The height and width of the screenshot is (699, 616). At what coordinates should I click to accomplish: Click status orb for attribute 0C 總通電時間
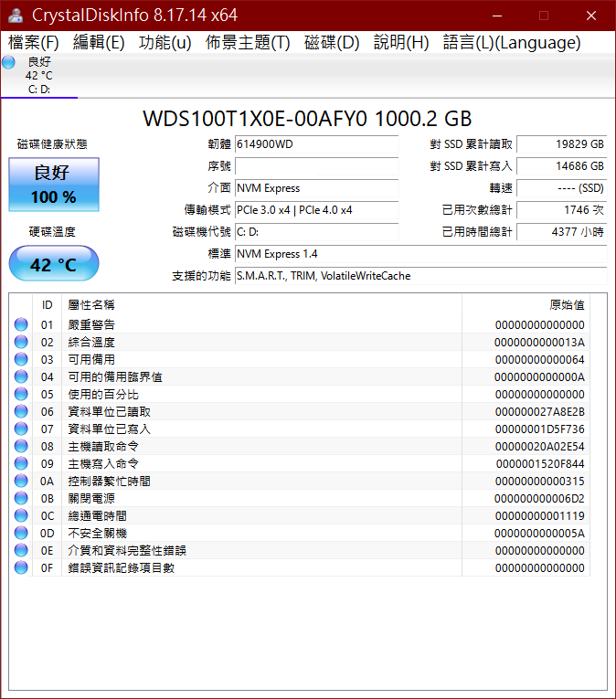pyautogui.click(x=21, y=515)
